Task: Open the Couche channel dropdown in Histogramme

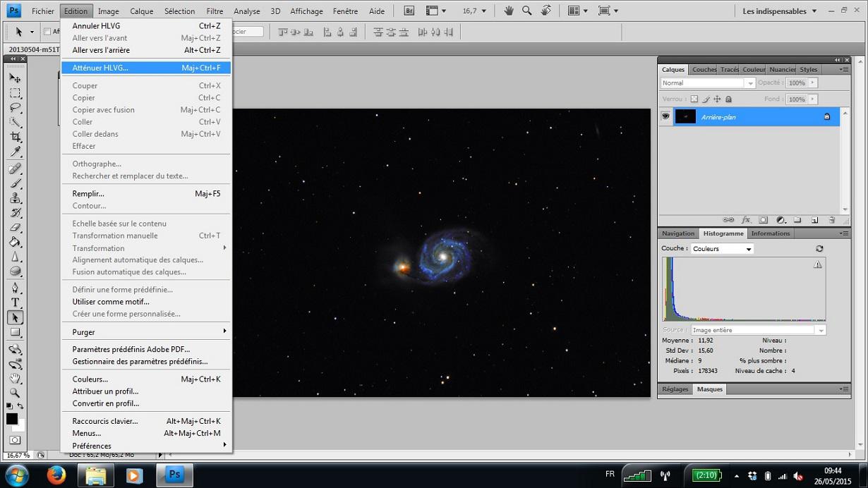Action: point(722,249)
